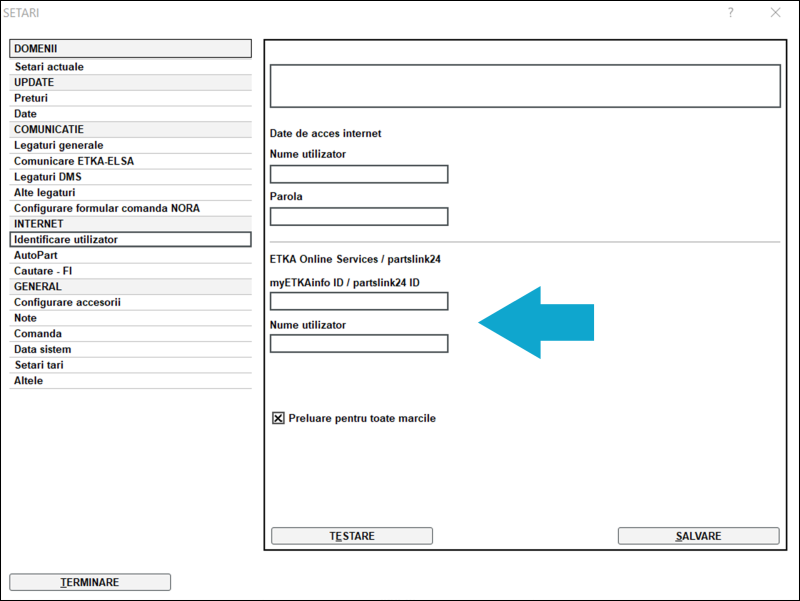This screenshot has height=601, width=800.
Task: Focus myETKAinfo ID / partslink24 ID field
Action: pyautogui.click(x=359, y=302)
